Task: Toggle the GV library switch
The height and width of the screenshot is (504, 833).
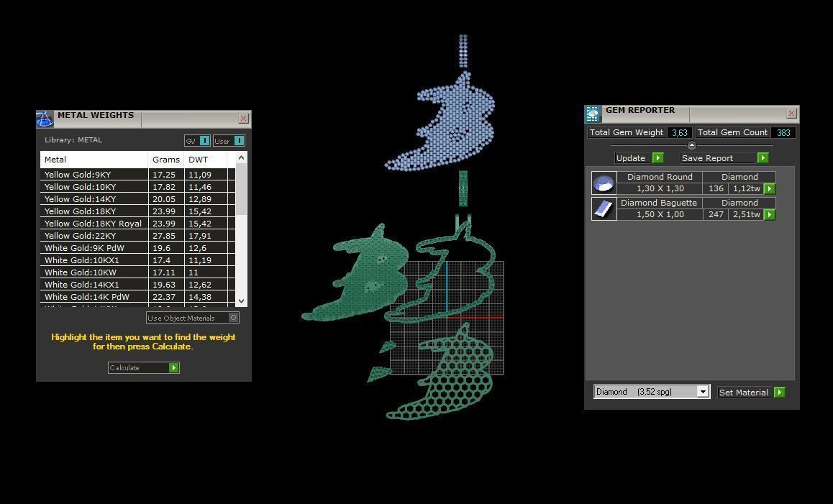Action: click(204, 141)
